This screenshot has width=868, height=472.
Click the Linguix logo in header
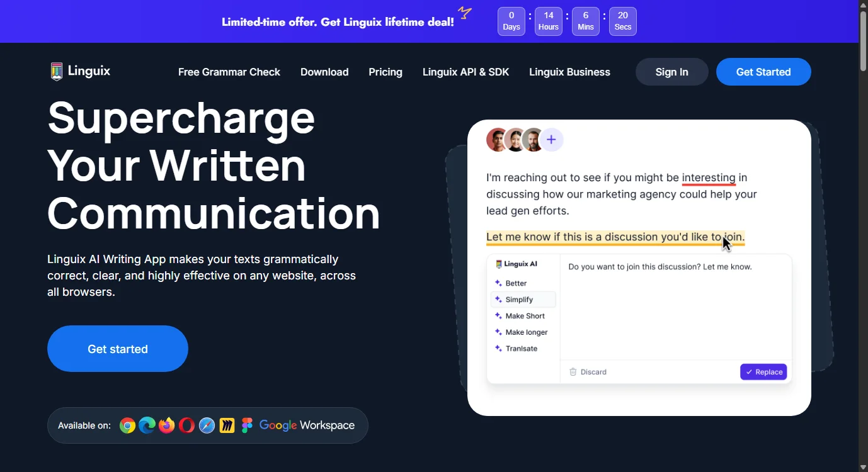(81, 71)
